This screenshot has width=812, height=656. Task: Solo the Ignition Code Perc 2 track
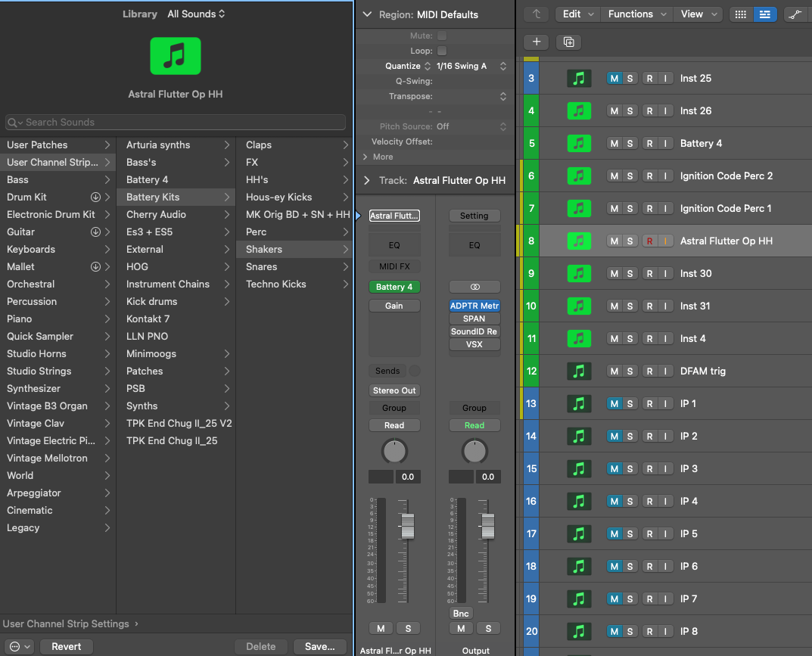tap(630, 176)
